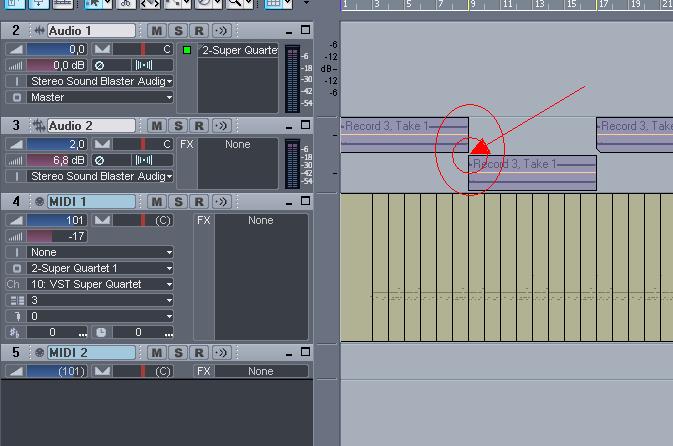Click the Audio 2 track name field
This screenshot has height=446, width=673.
tap(90, 126)
